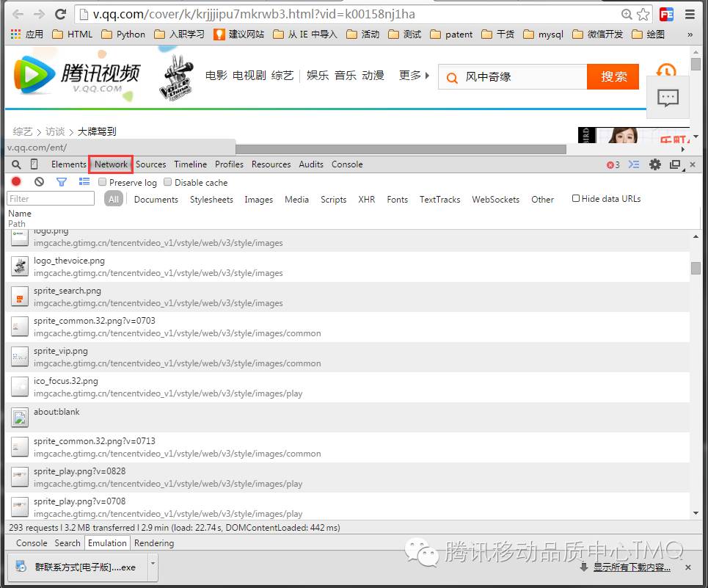This screenshot has width=708, height=588.
Task: Open the Chrome hamburger menu
Action: (x=689, y=14)
